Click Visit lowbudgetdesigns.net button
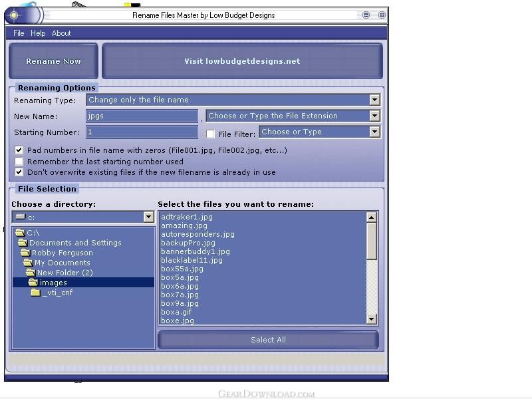 [x=242, y=61]
